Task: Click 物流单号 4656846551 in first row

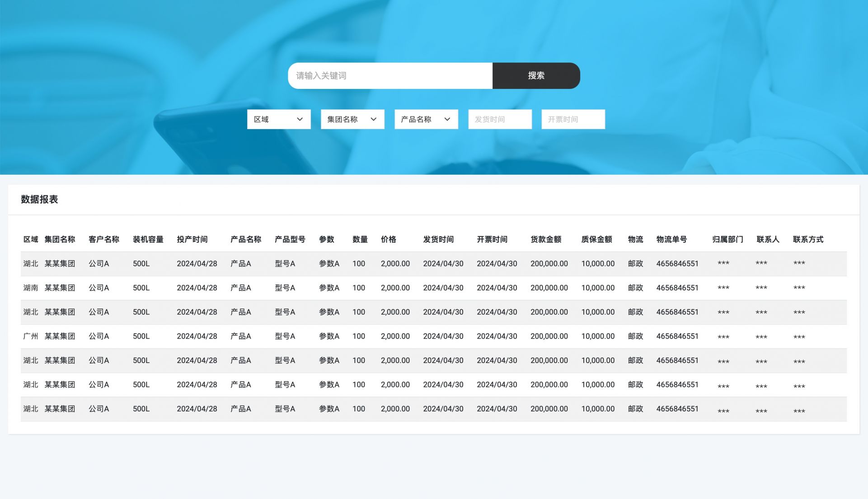Action: [677, 263]
